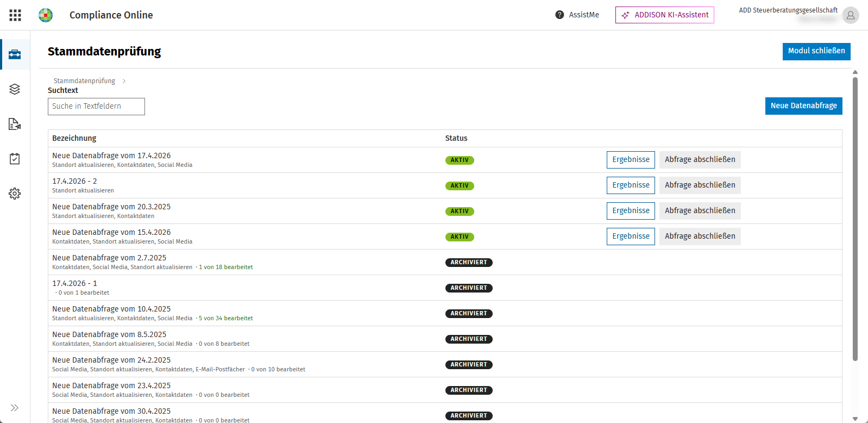Select the briefcase module in sidebar

pyautogui.click(x=15, y=54)
